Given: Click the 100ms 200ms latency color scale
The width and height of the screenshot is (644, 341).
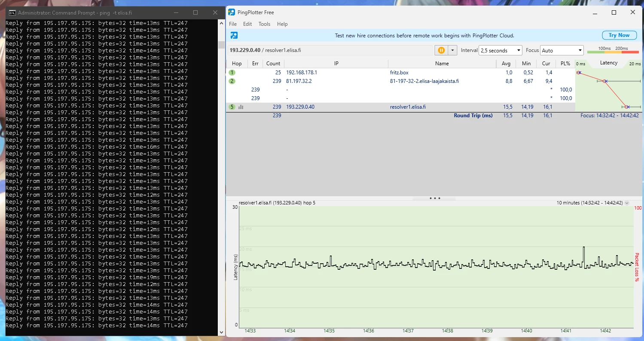Looking at the screenshot, I should [x=613, y=50].
